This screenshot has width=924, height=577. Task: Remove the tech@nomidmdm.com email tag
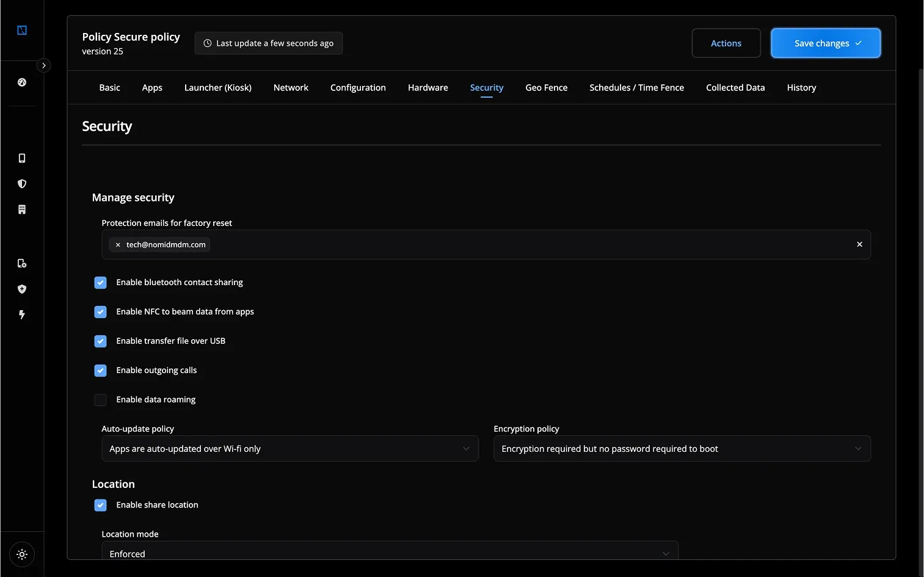tap(118, 245)
